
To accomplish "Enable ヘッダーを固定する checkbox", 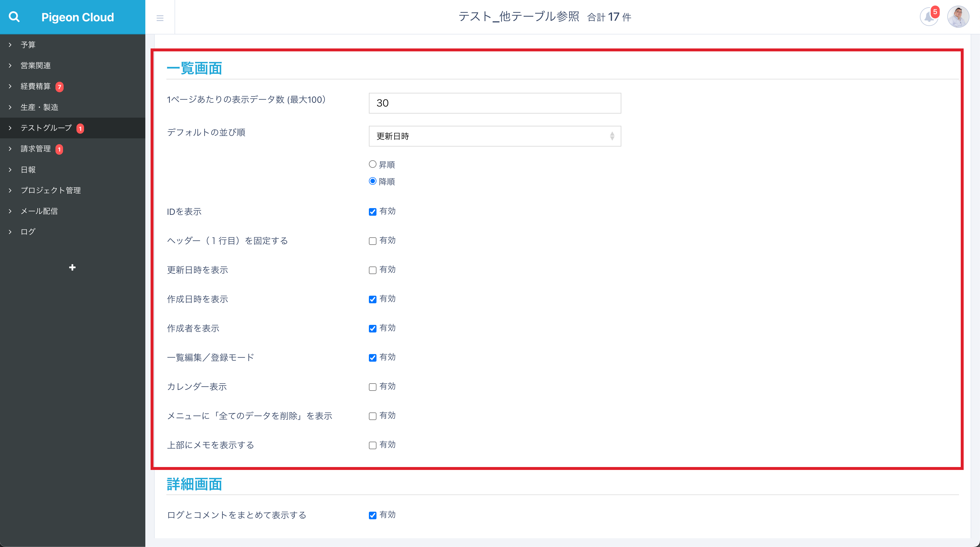I will tap(372, 241).
